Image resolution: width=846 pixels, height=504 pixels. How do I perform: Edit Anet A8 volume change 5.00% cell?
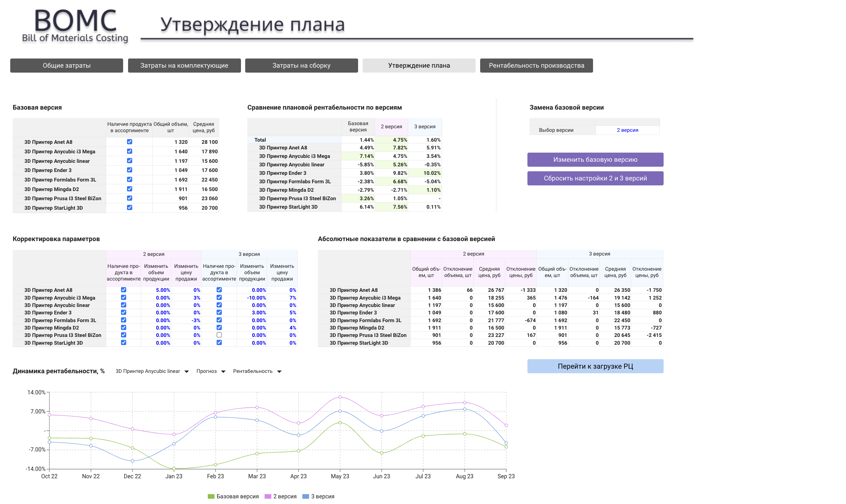[x=163, y=290]
